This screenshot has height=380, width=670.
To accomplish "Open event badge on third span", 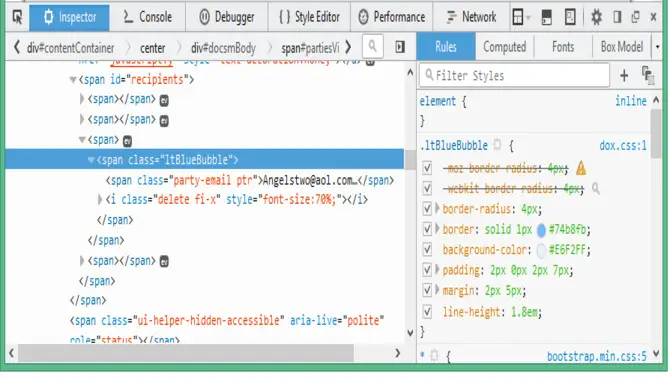I will [x=127, y=141].
